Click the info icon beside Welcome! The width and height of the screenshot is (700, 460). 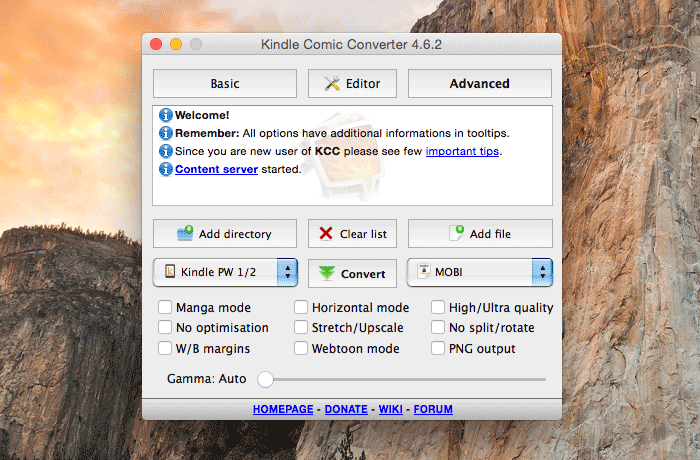[166, 115]
